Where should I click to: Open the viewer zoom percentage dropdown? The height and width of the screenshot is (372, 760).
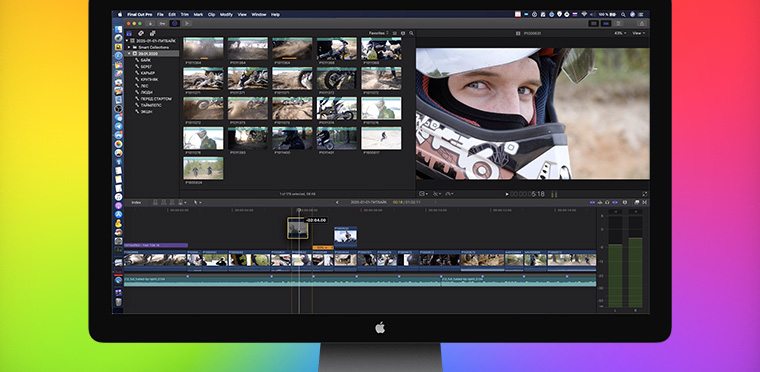click(x=620, y=33)
